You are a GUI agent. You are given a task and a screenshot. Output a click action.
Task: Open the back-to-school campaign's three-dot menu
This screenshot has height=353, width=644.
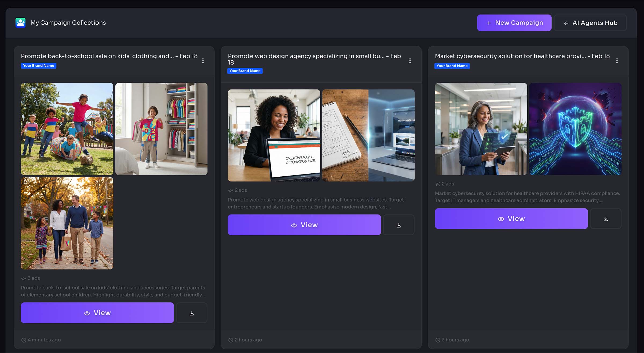pyautogui.click(x=203, y=61)
